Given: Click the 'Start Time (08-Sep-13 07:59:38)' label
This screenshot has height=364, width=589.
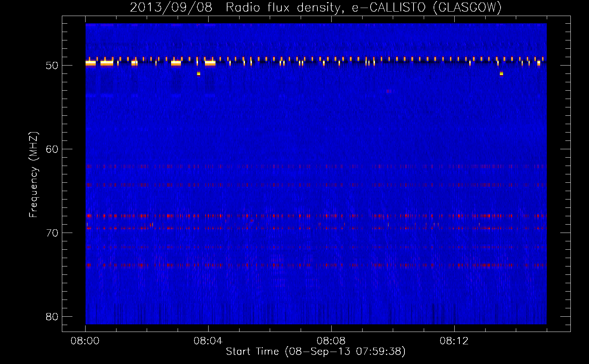Looking at the screenshot, I should pos(316,351).
